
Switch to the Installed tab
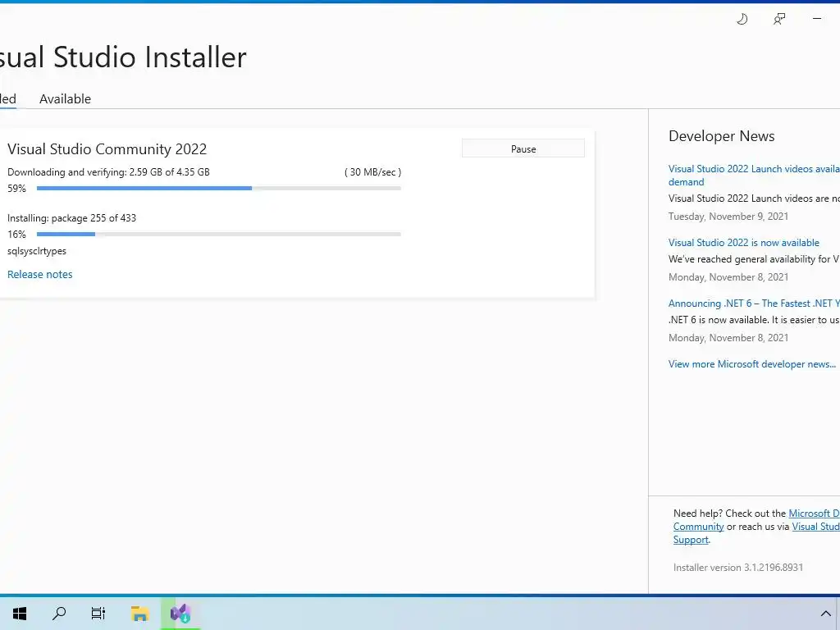coord(7,98)
